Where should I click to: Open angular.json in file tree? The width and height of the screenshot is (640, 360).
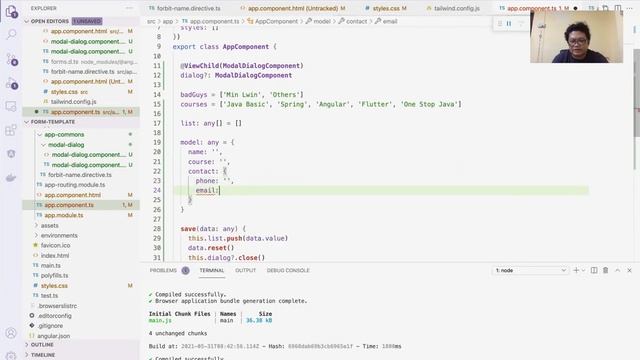pyautogui.click(x=53, y=336)
